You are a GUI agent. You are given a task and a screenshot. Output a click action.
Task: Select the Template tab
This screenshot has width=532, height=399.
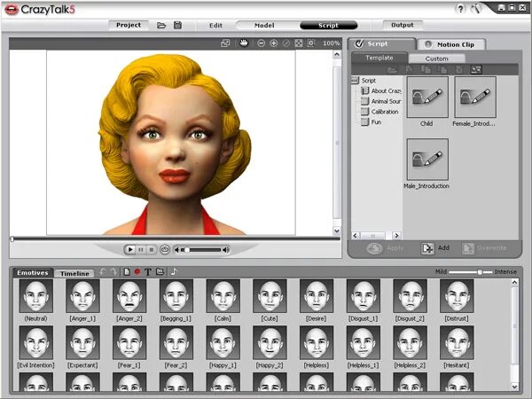tap(379, 58)
